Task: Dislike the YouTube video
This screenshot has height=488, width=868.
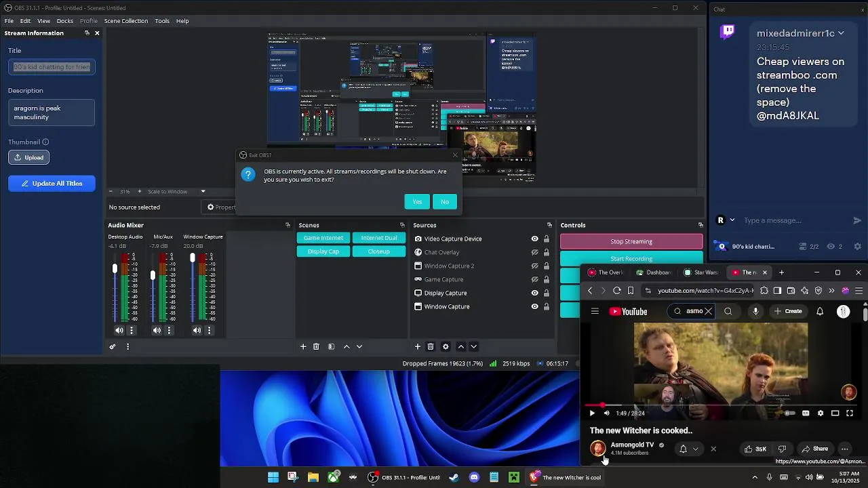Action: 782,449
